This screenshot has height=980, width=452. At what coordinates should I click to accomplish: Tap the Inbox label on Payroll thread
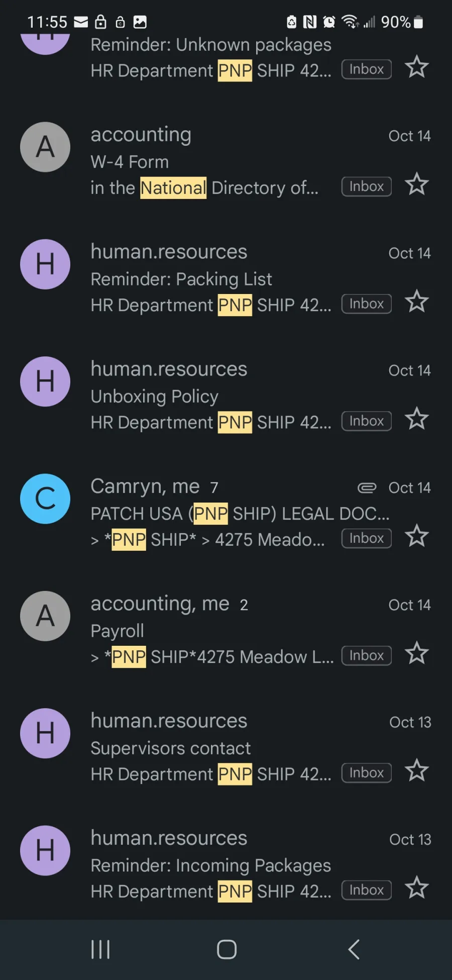tap(367, 655)
